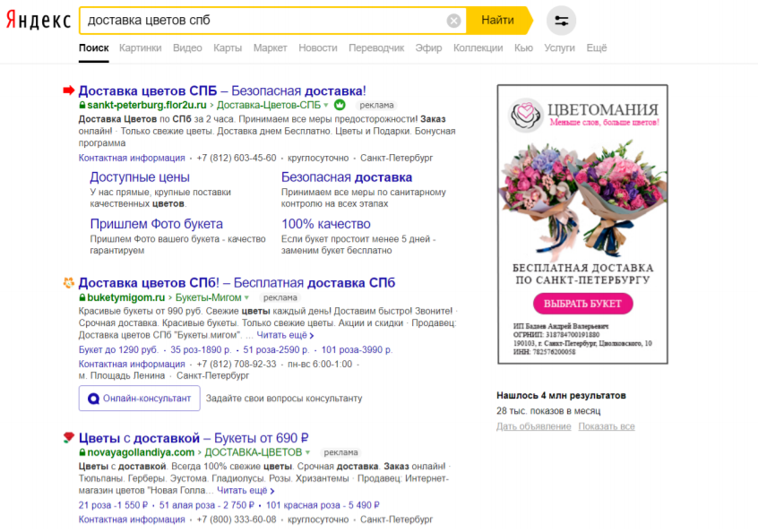Click the rose favicon of novayagollandiya result
Image resolution: width=758 pixels, height=532 pixels.
(69, 437)
